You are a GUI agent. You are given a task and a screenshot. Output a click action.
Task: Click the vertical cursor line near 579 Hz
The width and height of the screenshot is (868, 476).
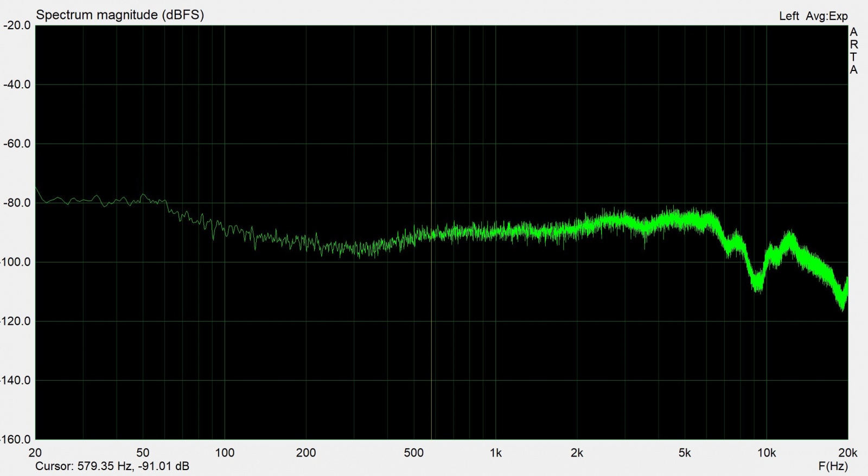432,232
